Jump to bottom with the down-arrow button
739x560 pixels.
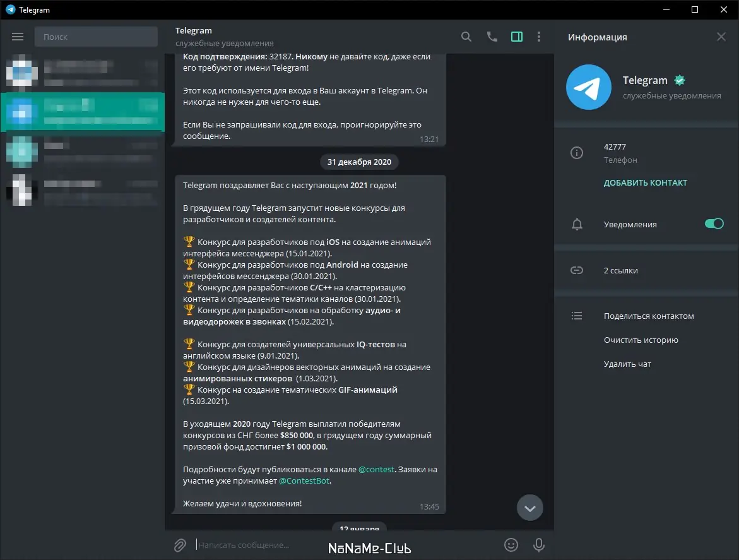click(529, 508)
